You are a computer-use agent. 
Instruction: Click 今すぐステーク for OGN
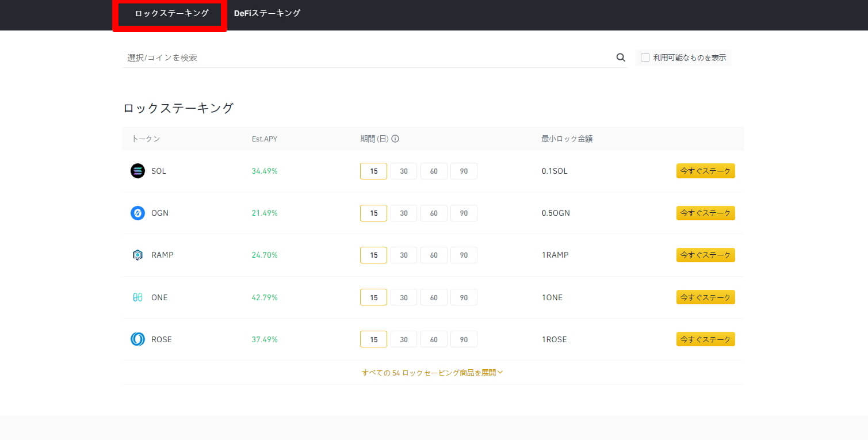pyautogui.click(x=705, y=213)
